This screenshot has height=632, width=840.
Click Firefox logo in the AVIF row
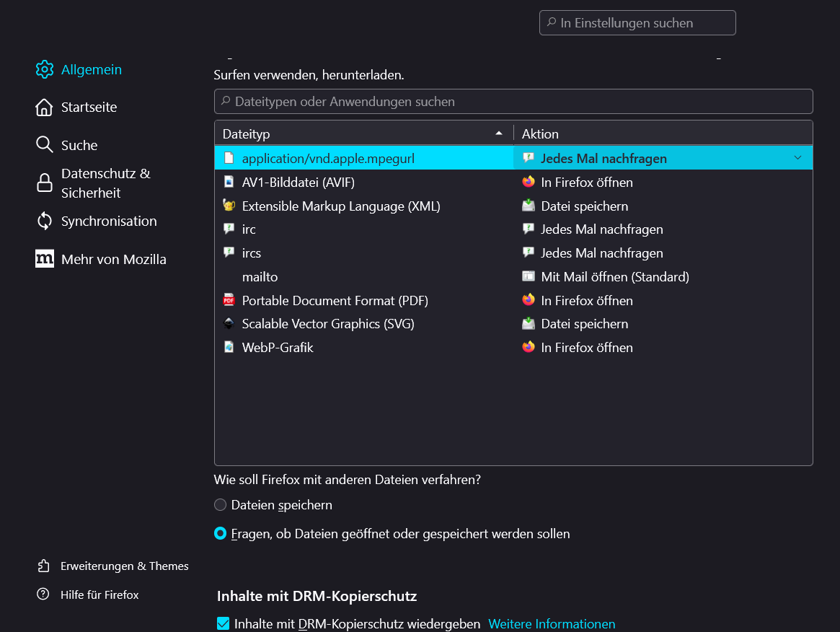click(529, 182)
